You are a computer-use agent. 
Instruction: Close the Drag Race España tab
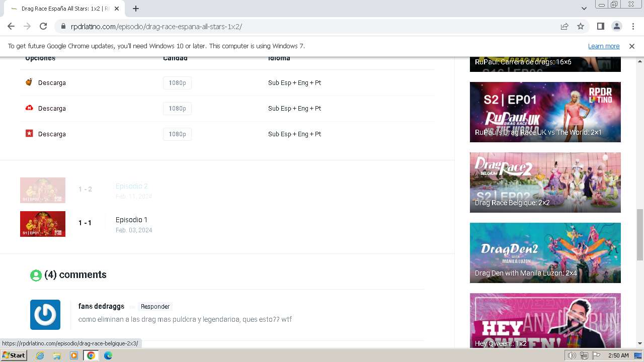(117, 9)
